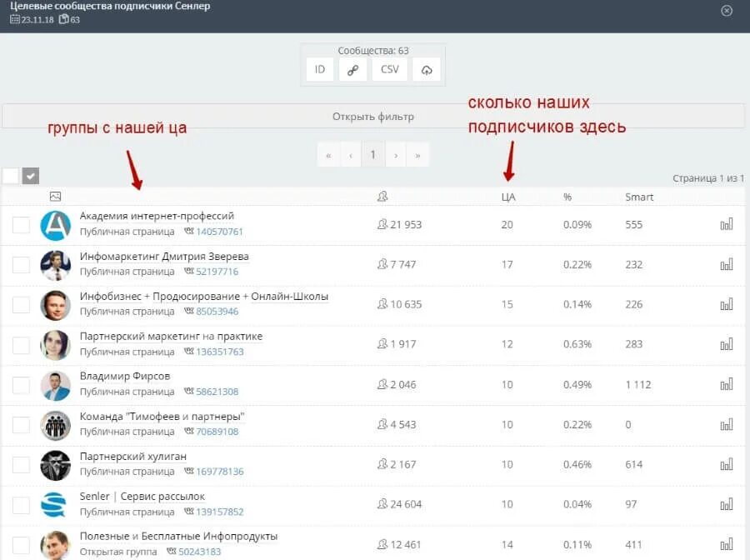Open the Владимир Фирсов community link
This screenshot has height=560, width=750.
125,377
